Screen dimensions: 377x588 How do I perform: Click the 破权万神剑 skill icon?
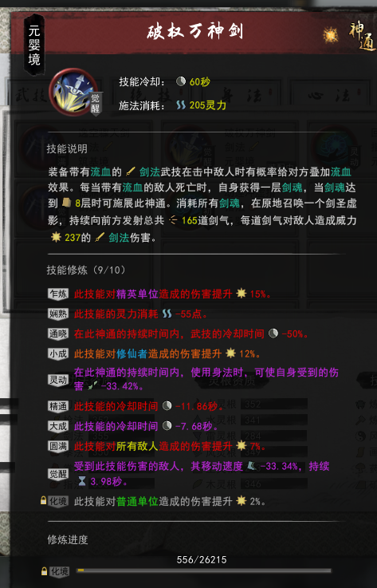[73, 92]
